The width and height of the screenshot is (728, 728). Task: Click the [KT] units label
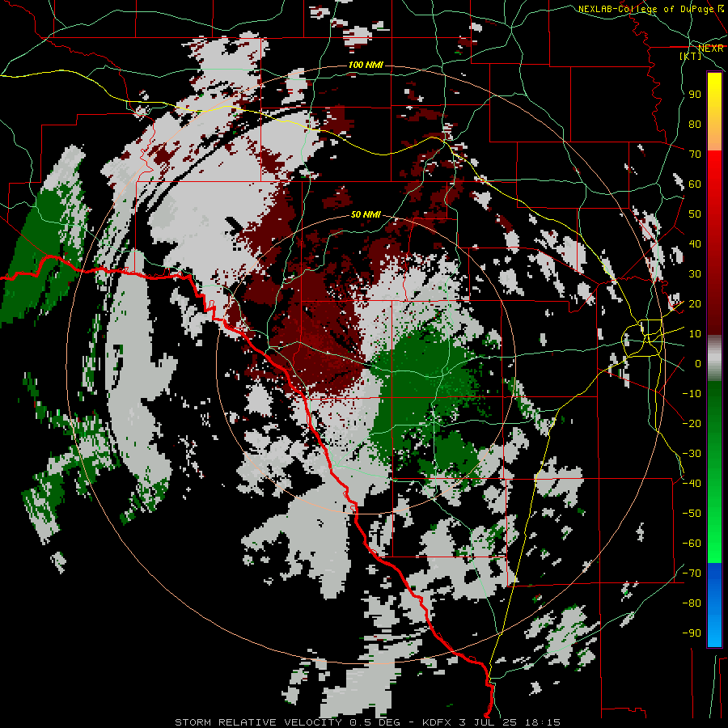point(691,56)
